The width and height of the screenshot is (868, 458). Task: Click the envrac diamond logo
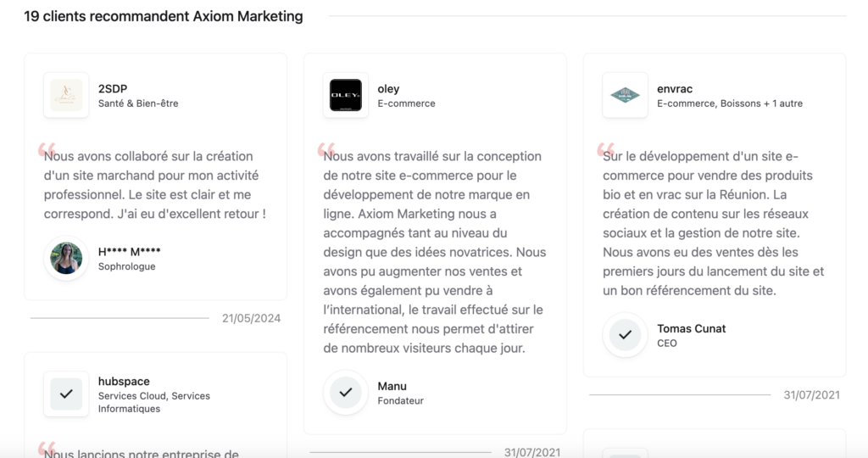(x=625, y=95)
